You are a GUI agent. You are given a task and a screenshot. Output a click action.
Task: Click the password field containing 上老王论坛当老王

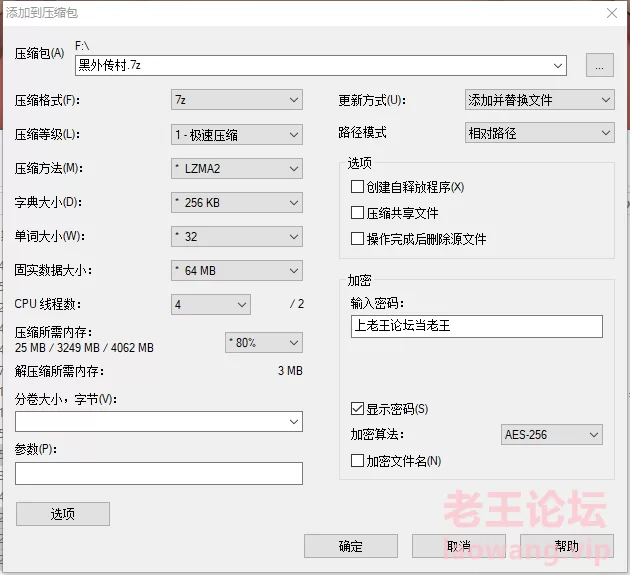pos(477,326)
